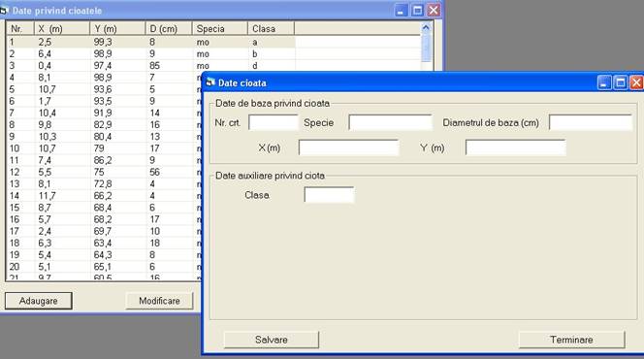The width and height of the screenshot is (644, 359).
Task: Select row 18 with Y 63,4
Action: [x=104, y=244]
